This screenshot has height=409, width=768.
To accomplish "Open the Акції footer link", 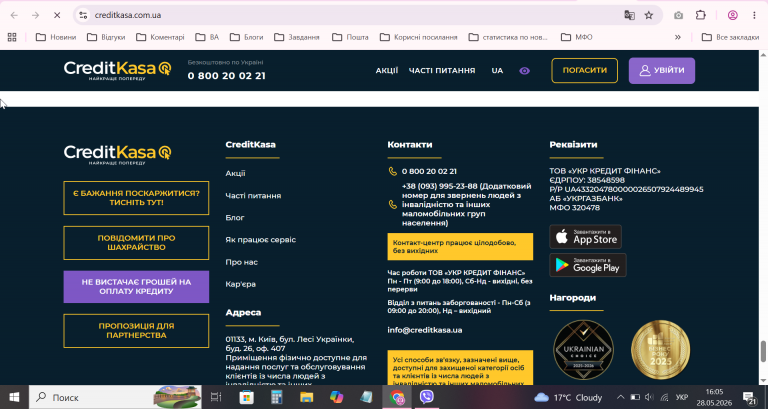I will click(x=236, y=173).
